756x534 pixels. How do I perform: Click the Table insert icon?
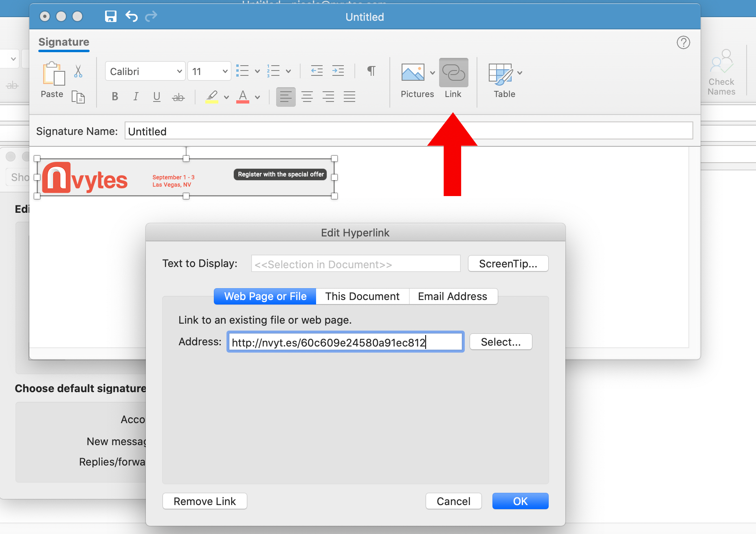pyautogui.click(x=500, y=73)
